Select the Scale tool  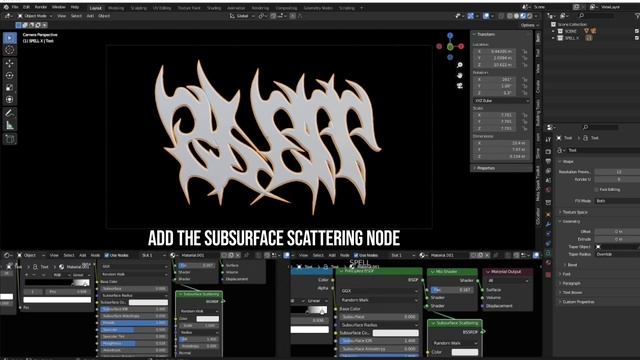tap(10, 87)
